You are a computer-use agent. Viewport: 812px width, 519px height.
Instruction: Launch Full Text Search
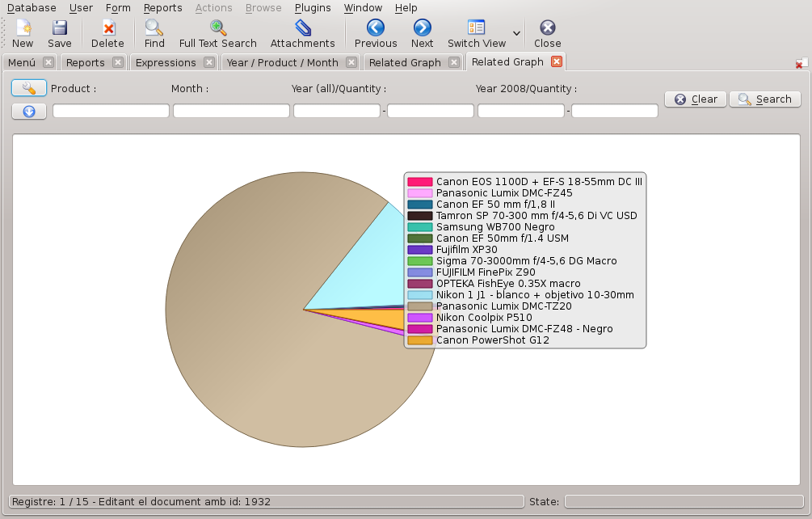(x=218, y=34)
